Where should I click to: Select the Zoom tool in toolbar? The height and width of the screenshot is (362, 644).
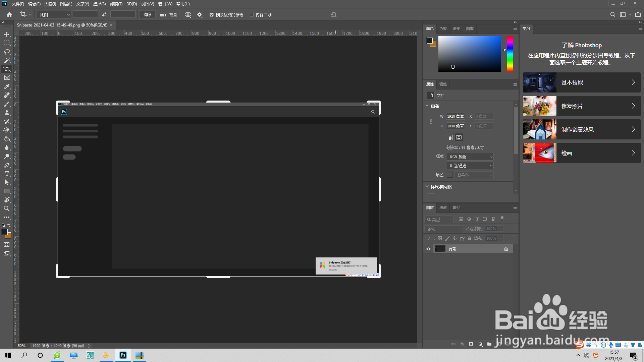click(7, 208)
